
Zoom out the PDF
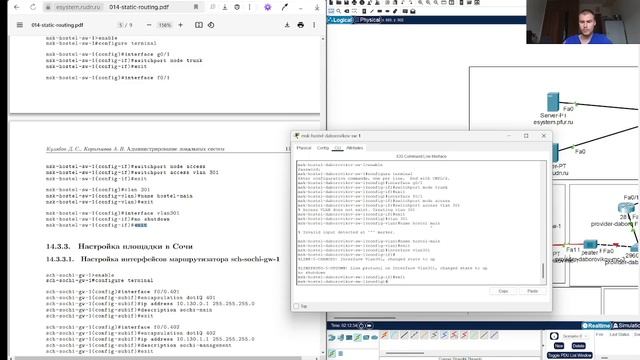click(x=149, y=25)
